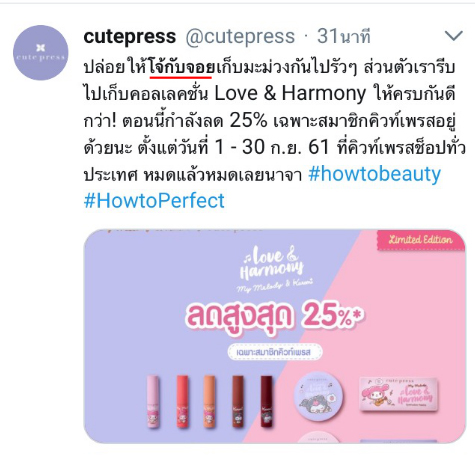Select the brown lipstick
The width and height of the screenshot is (475, 455).
click(x=238, y=401)
